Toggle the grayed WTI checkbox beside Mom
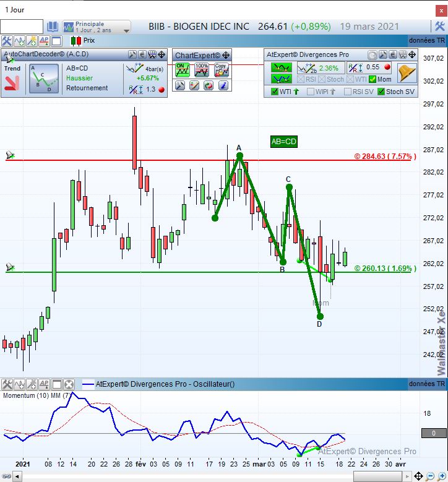 coord(350,79)
